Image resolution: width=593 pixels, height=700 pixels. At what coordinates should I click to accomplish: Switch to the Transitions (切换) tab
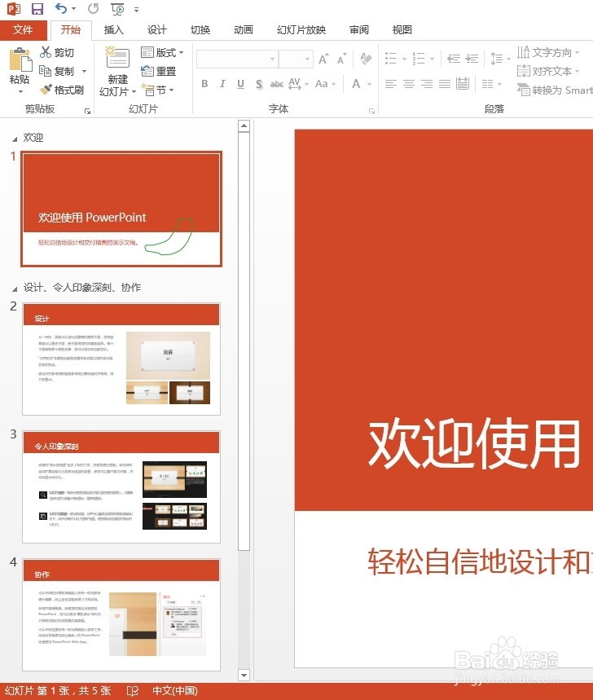200,30
